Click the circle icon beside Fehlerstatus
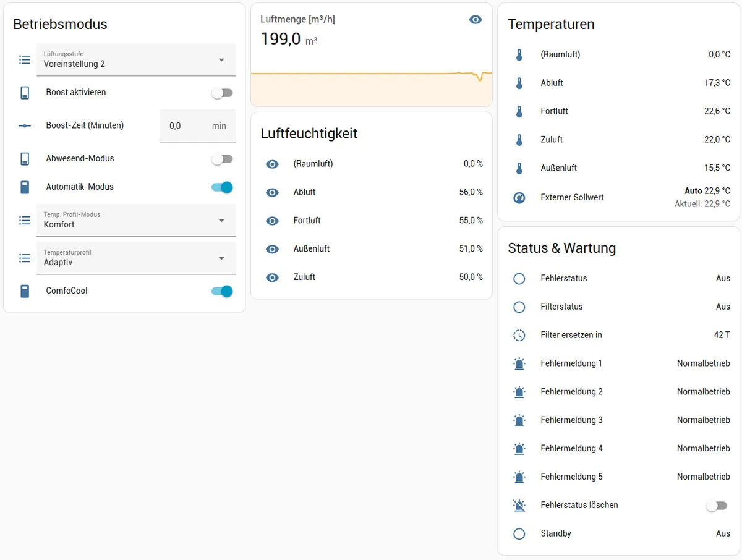 tap(519, 279)
